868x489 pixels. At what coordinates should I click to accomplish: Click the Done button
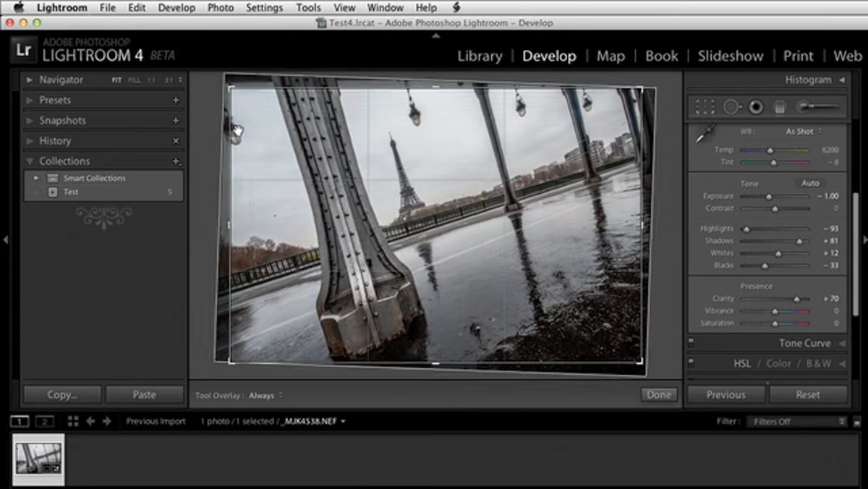click(x=659, y=395)
